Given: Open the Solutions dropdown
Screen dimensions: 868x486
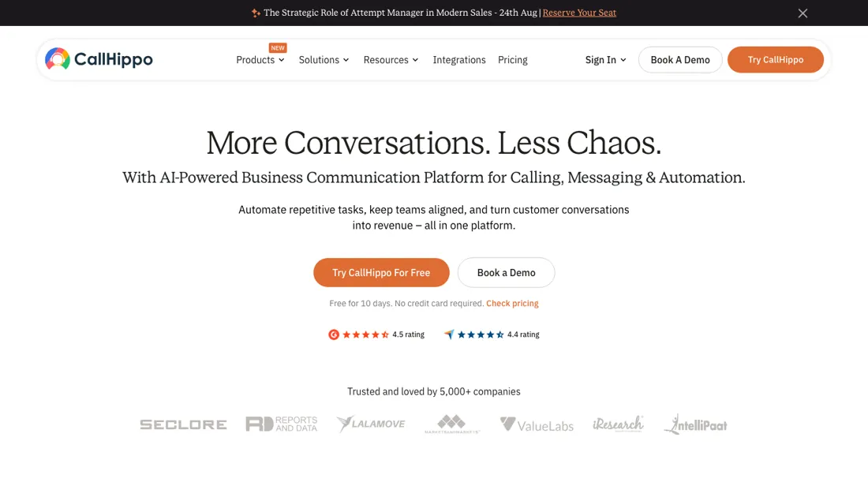Looking at the screenshot, I should tap(324, 60).
